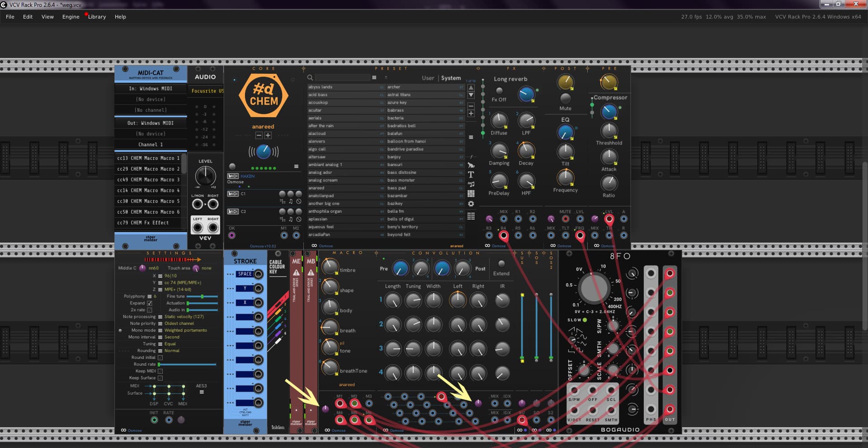Click the T text icon in preset panel
Image resolution: width=868 pixels, height=448 pixels.
[x=471, y=175]
